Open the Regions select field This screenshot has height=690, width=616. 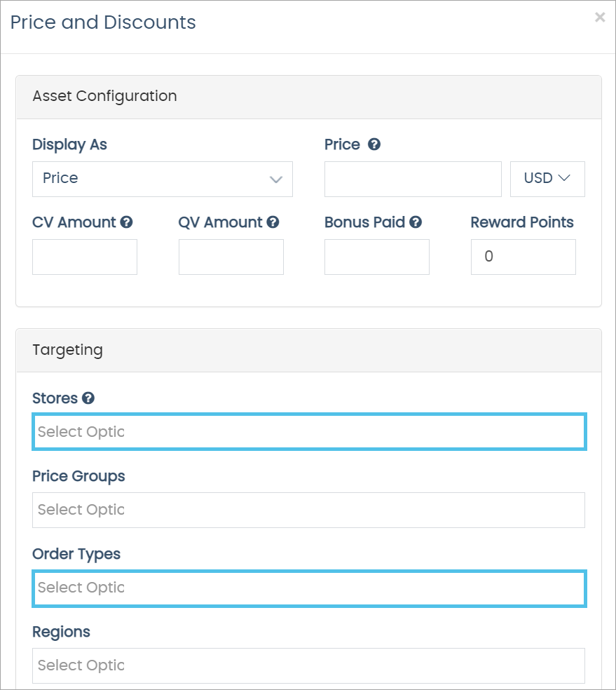(308, 665)
